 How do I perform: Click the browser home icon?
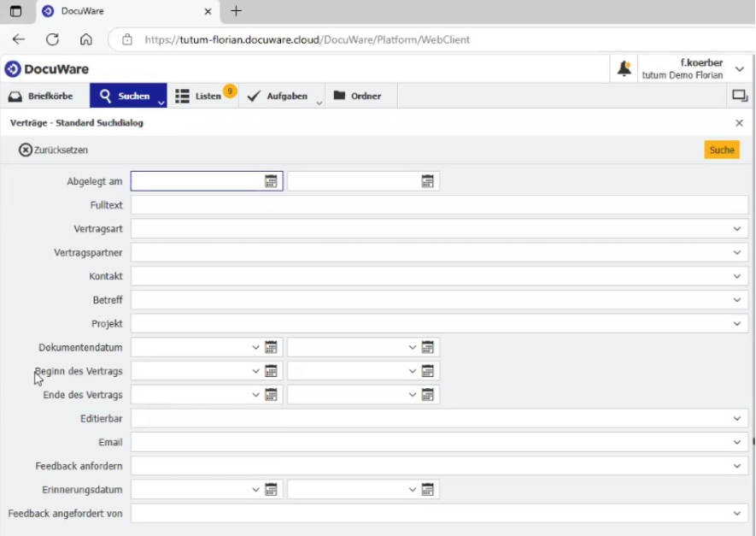85,39
